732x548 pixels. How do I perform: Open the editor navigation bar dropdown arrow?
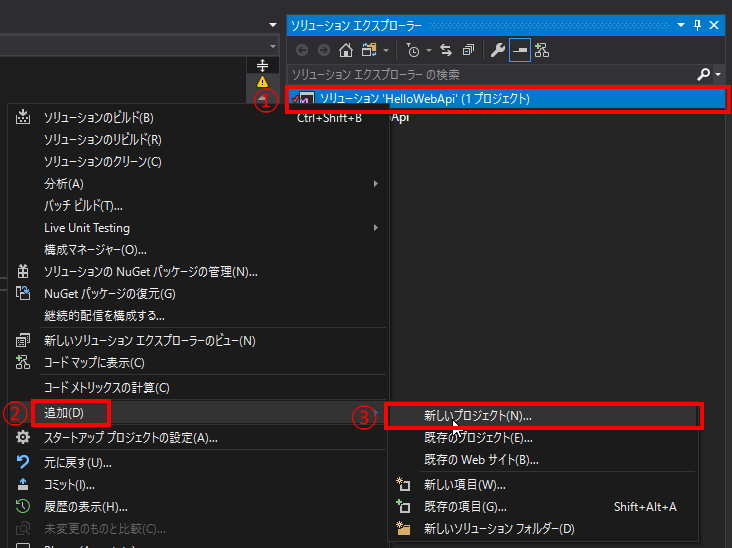(273, 46)
